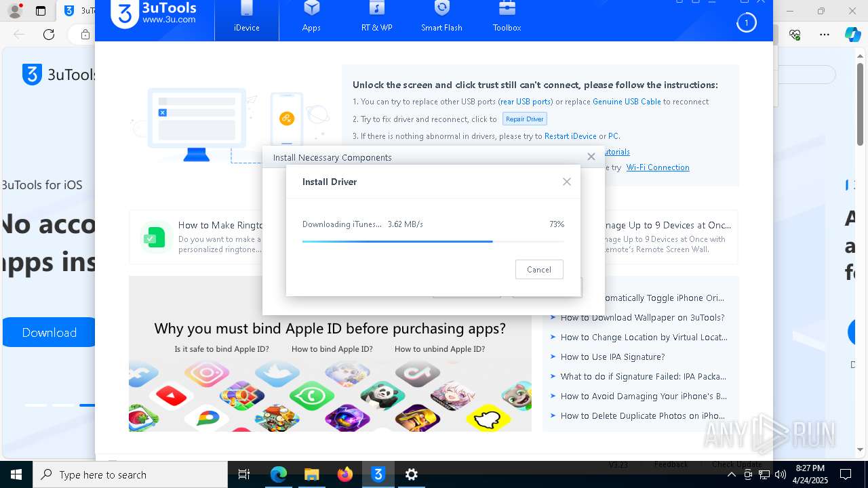Click the Feedback link in status bar
Screen dimensions: 868x488
[671, 465]
